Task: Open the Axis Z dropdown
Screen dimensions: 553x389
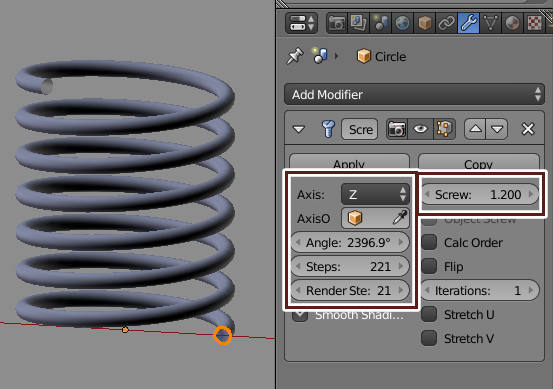Action: [x=375, y=194]
